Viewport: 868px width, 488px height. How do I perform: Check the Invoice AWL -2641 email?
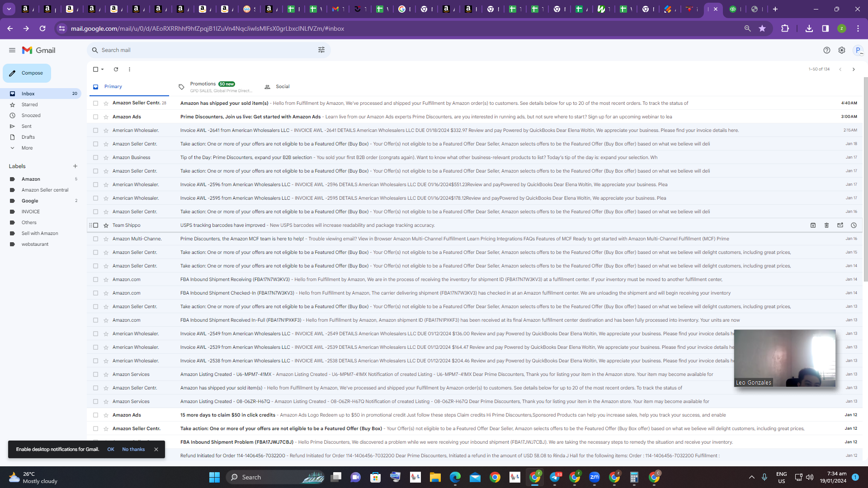click(x=95, y=130)
